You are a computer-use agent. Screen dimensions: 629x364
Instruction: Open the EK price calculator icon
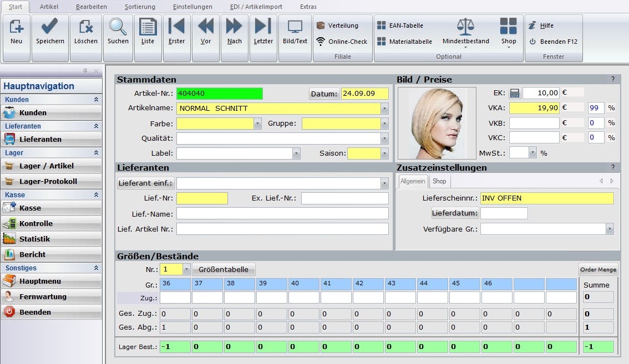click(x=515, y=93)
